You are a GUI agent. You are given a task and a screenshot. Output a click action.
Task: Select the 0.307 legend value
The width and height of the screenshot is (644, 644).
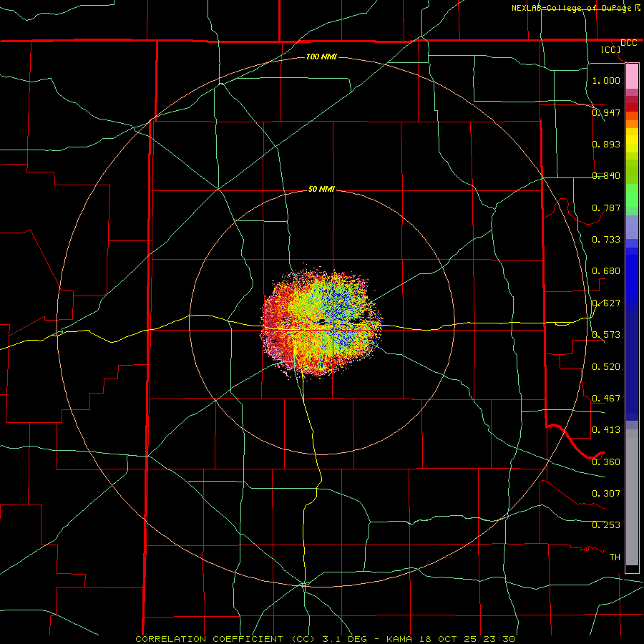(606, 493)
